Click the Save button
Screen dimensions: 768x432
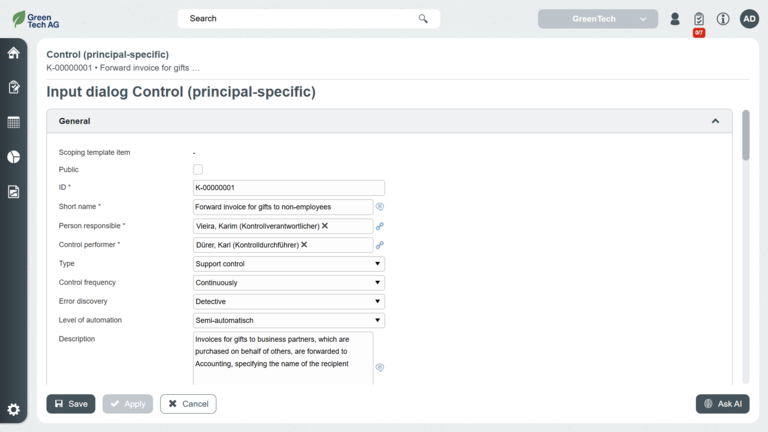point(71,404)
